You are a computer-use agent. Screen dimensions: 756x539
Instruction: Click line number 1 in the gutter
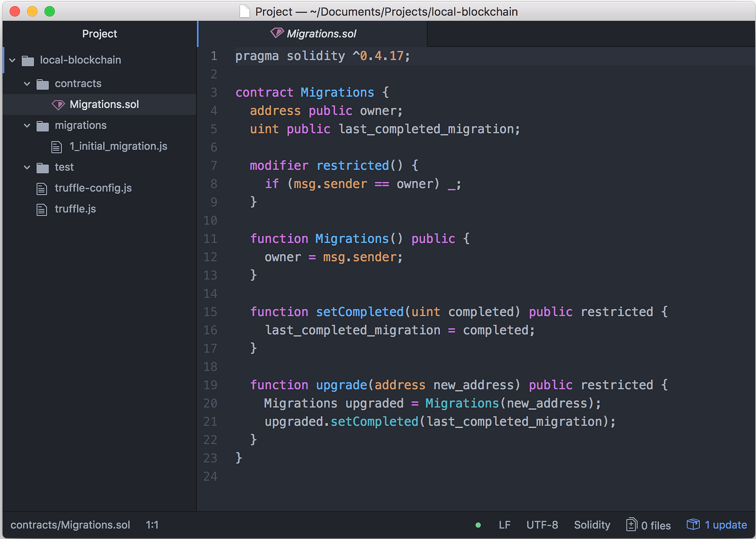point(214,56)
